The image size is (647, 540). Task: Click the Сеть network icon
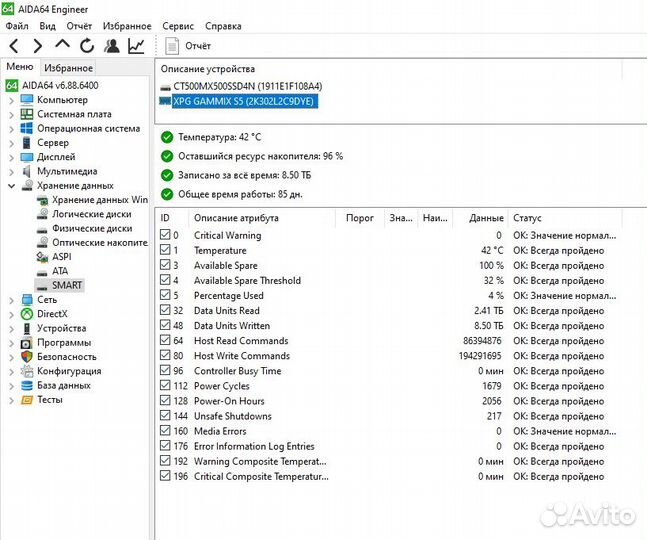(27, 300)
